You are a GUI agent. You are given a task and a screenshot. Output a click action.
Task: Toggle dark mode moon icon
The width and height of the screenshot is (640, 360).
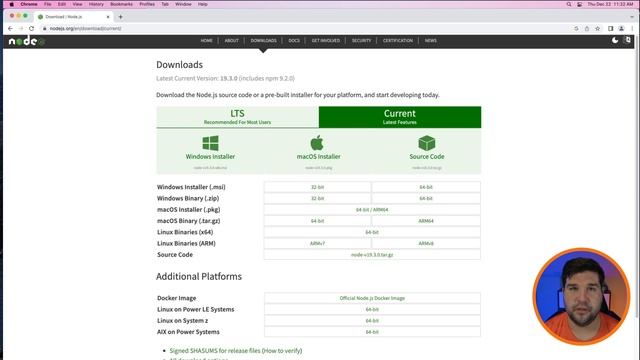pyautogui.click(x=615, y=40)
